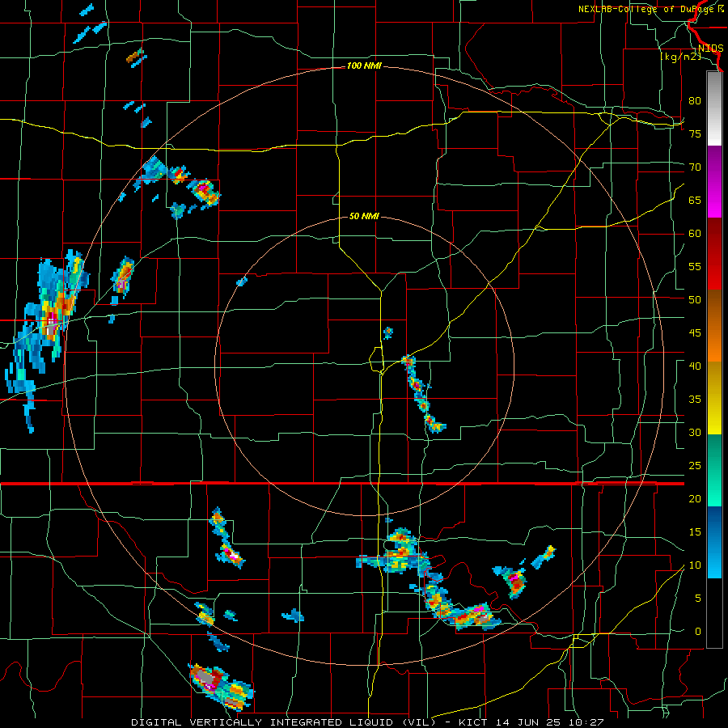Click the 55 value on the scale
The height and width of the screenshot is (728, 728).
pos(695,266)
